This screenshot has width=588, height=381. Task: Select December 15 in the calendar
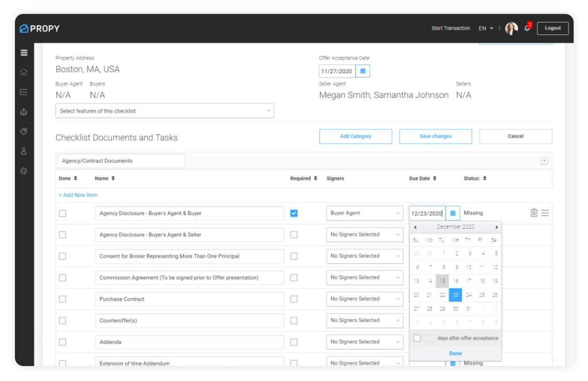442,281
